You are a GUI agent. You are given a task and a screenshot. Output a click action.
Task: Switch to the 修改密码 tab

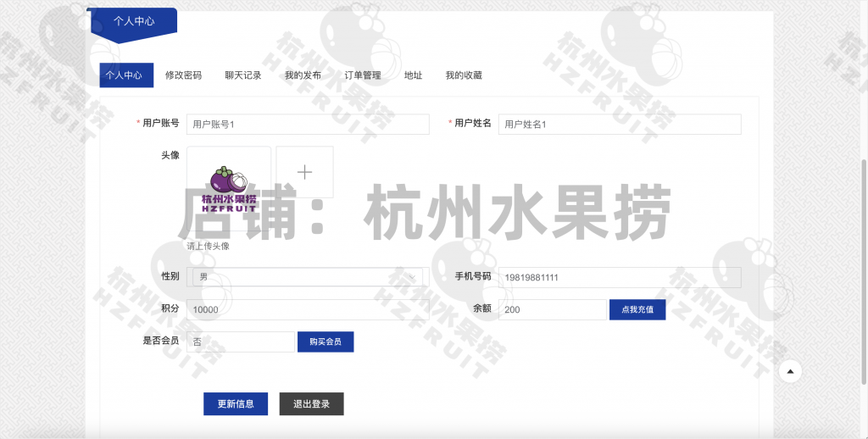tap(183, 75)
